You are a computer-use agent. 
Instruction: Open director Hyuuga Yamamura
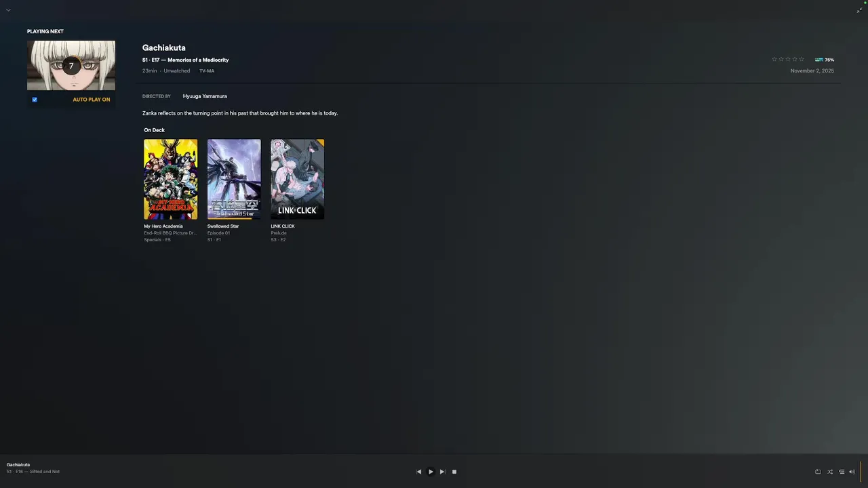pyautogui.click(x=205, y=96)
